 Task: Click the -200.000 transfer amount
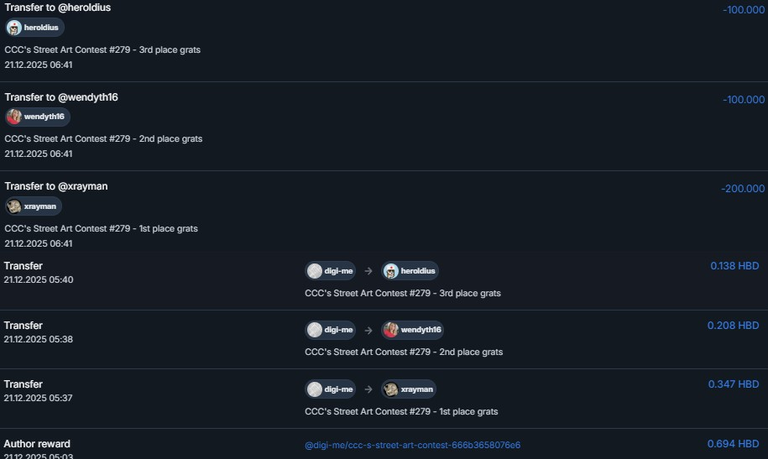coord(742,188)
